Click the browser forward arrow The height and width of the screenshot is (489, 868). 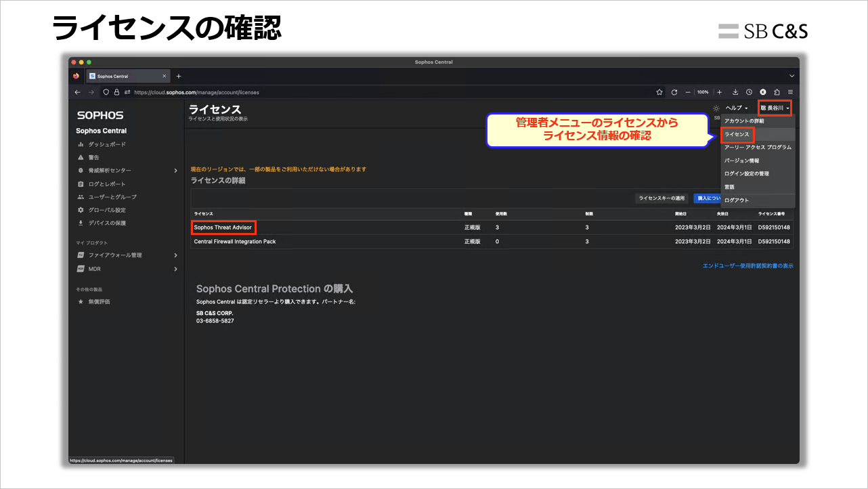coord(91,92)
